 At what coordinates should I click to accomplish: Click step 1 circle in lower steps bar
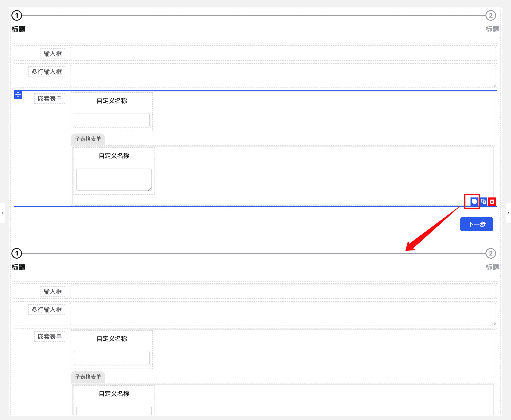[x=17, y=253]
